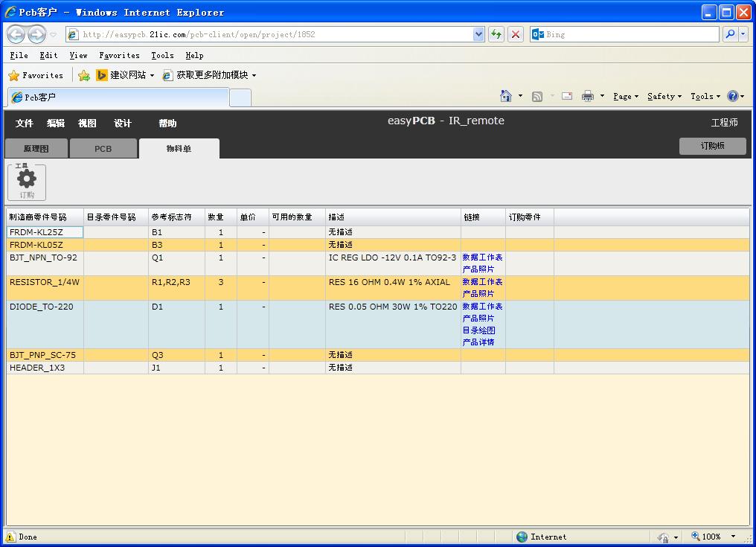Click the 制造商零件号码 column header

(45, 217)
